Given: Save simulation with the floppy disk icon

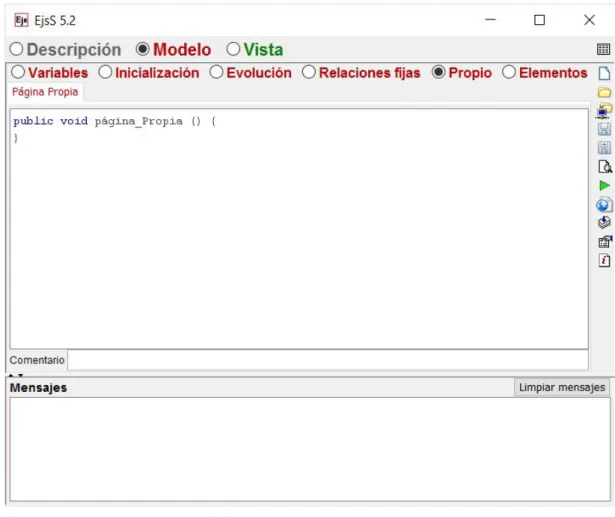Looking at the screenshot, I should [604, 129].
